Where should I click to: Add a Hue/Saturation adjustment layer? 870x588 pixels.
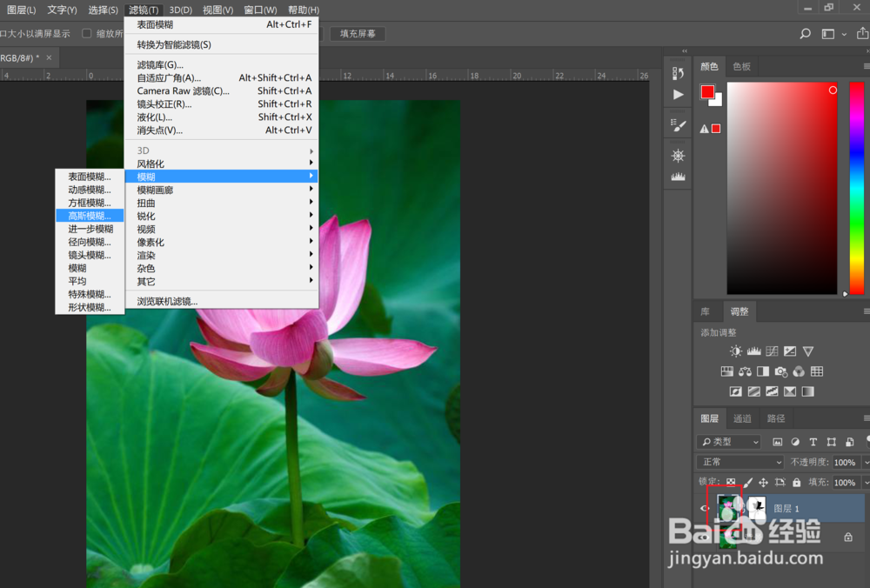click(x=726, y=371)
